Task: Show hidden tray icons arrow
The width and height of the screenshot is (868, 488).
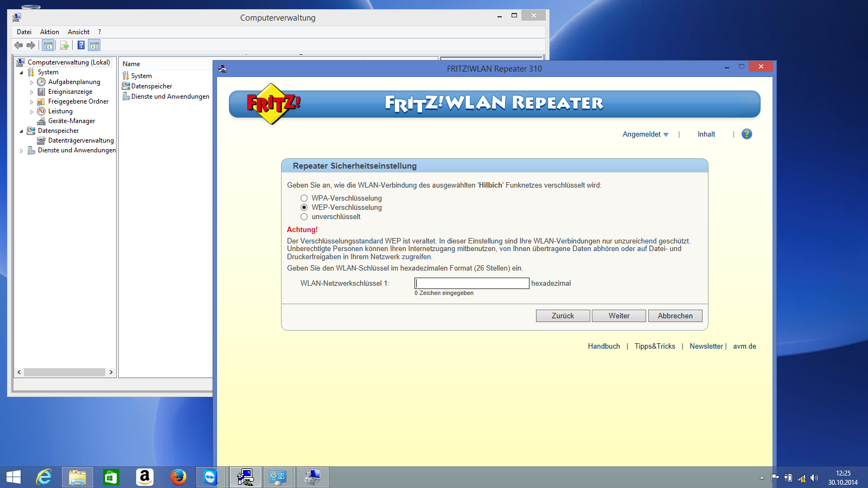Action: pyautogui.click(x=762, y=478)
